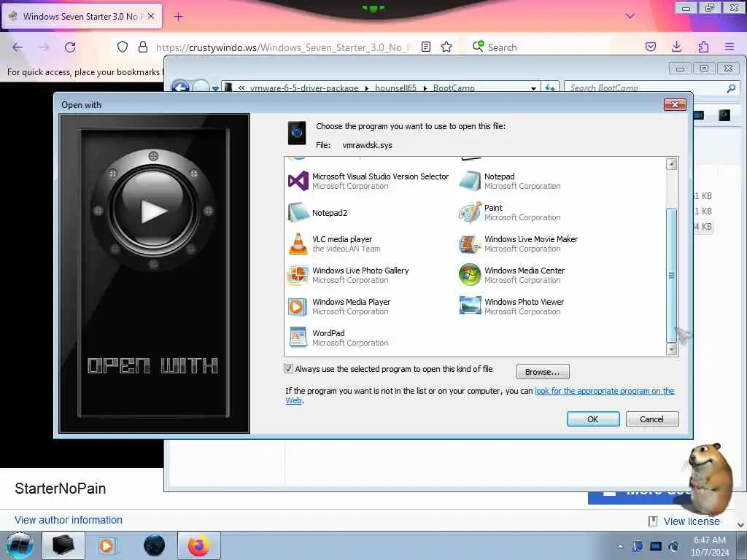The image size is (747, 560).
Task: Toggle Always use the selected program checkbox
Action: pyautogui.click(x=288, y=369)
